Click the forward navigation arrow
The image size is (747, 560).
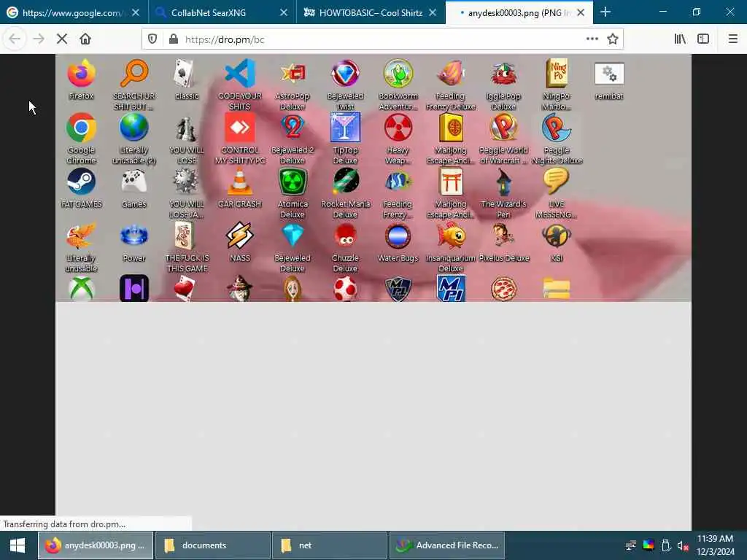39,39
